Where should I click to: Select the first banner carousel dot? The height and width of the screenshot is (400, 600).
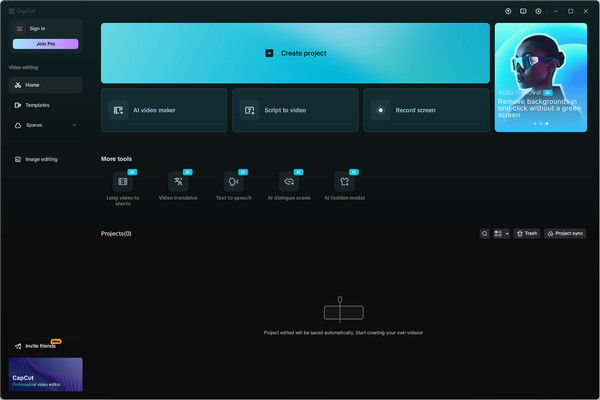coord(535,124)
